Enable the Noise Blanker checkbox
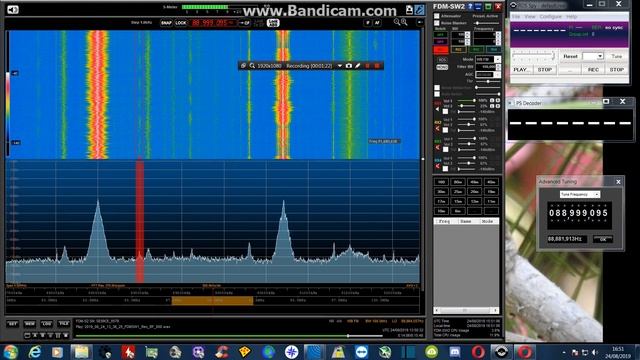This screenshot has height=360, width=640. click(437, 23)
